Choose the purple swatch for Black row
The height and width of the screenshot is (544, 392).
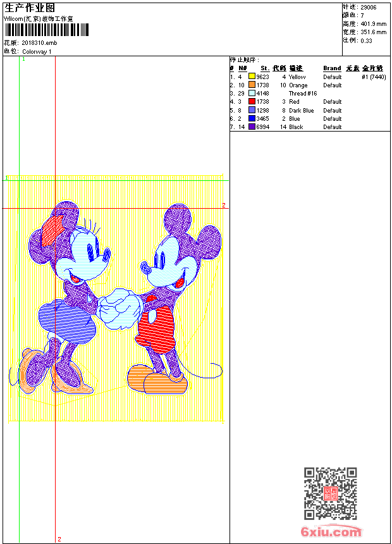[252, 127]
